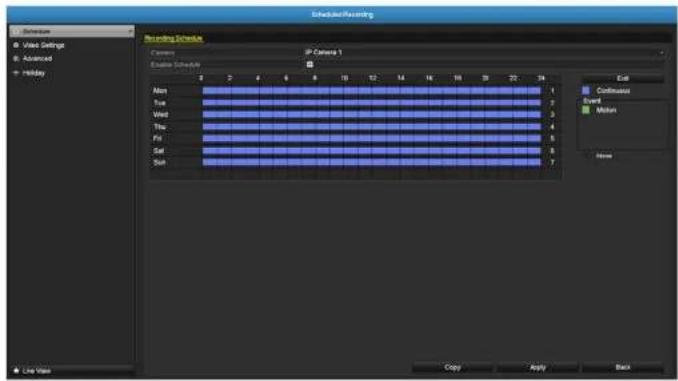Open the Camera dropdown showing IP Camera 1
Screen dimensions: 678x381
tap(484, 52)
